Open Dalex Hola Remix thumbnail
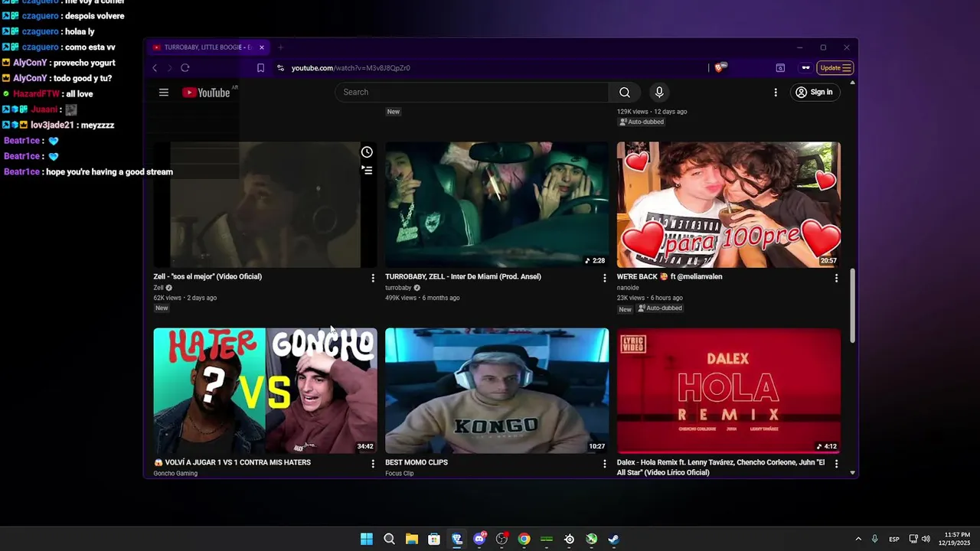The image size is (980, 551). click(x=729, y=391)
